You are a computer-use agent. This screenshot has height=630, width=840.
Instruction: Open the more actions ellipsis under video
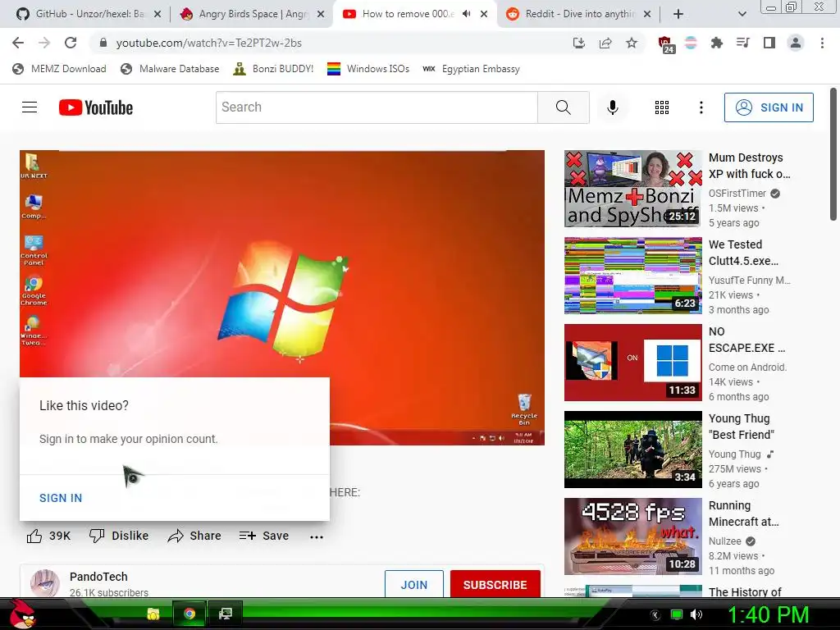(x=317, y=536)
